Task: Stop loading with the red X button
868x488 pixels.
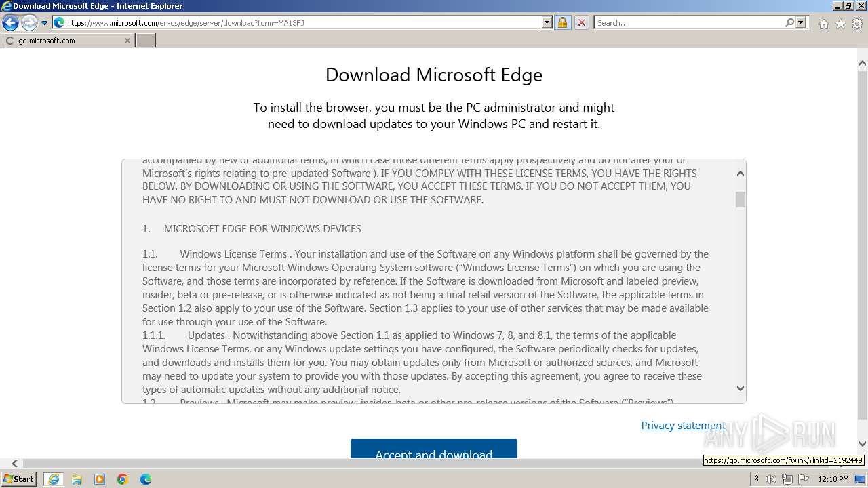Action: click(x=581, y=22)
